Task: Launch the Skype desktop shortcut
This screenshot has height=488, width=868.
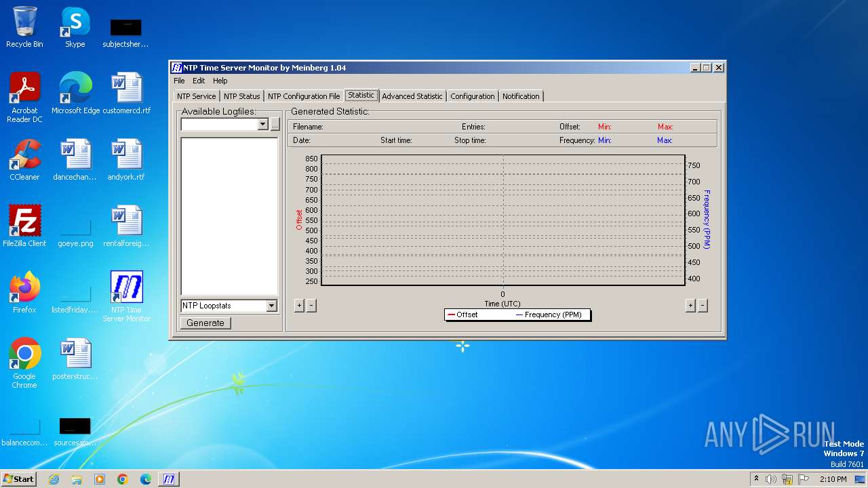Action: [x=75, y=27]
